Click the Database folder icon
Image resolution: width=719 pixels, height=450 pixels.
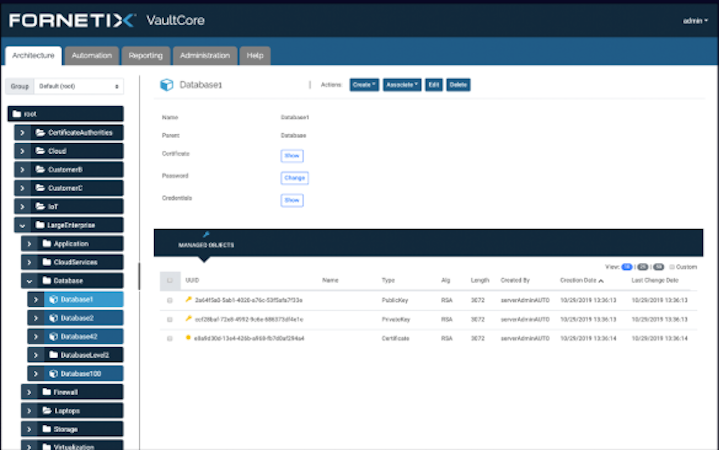[47, 280]
